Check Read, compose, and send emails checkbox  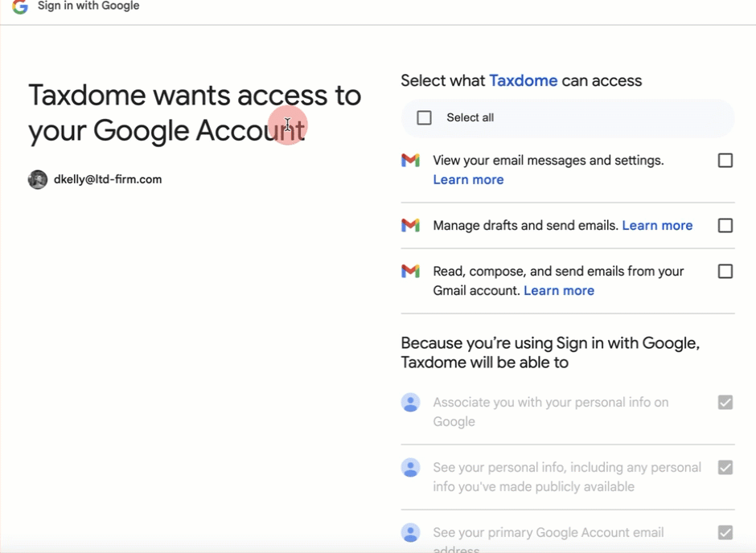point(725,272)
